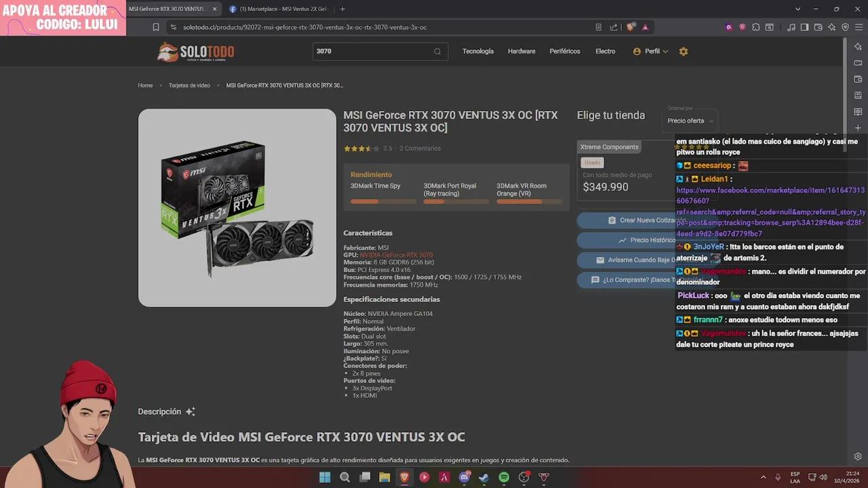Open Tarjetas de video breadcrumb
Screen dimensions: 868x488
point(189,85)
